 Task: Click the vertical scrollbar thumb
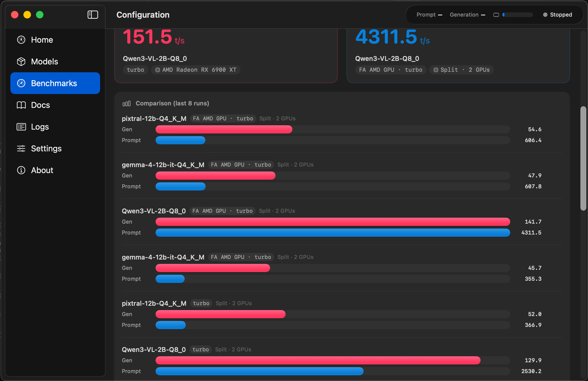tap(583, 158)
